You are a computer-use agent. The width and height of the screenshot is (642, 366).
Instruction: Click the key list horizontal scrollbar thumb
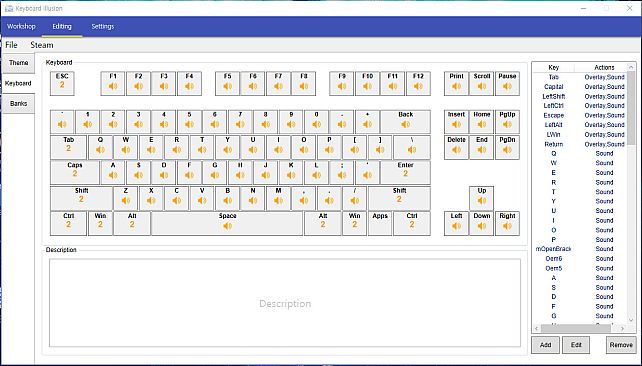tap(576, 328)
